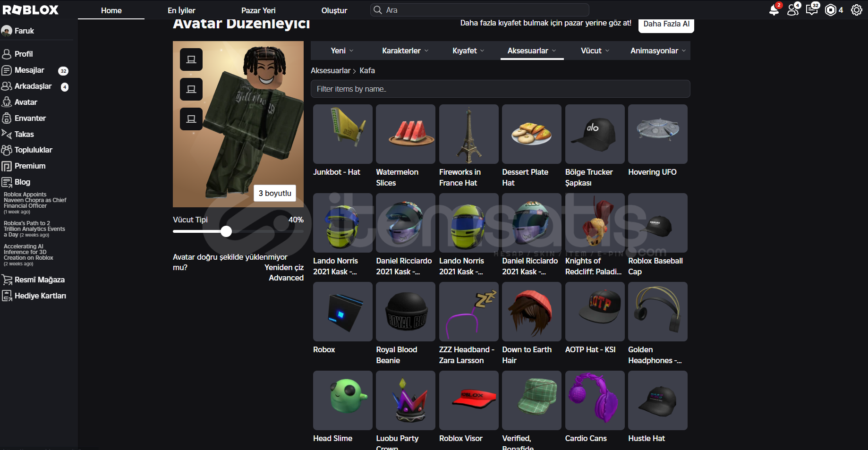The image size is (868, 450).
Task: Select the Down to Earth Hair item
Action: pyautogui.click(x=532, y=312)
